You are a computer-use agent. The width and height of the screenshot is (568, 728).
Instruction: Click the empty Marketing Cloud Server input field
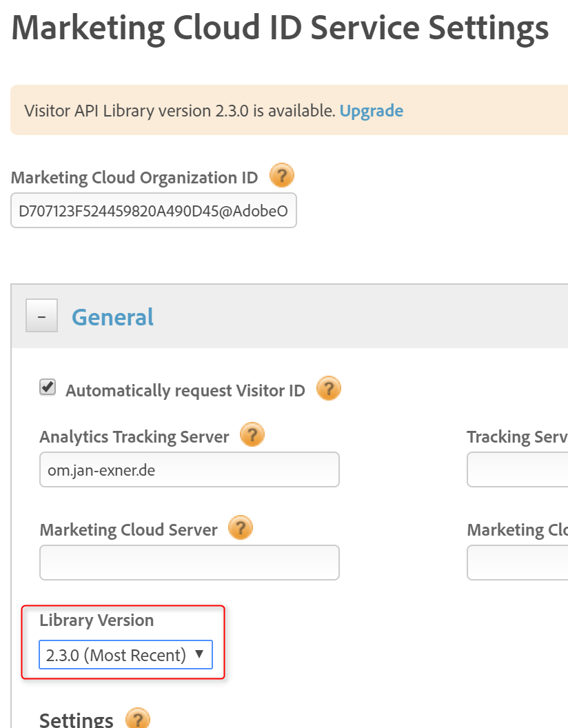point(189,563)
